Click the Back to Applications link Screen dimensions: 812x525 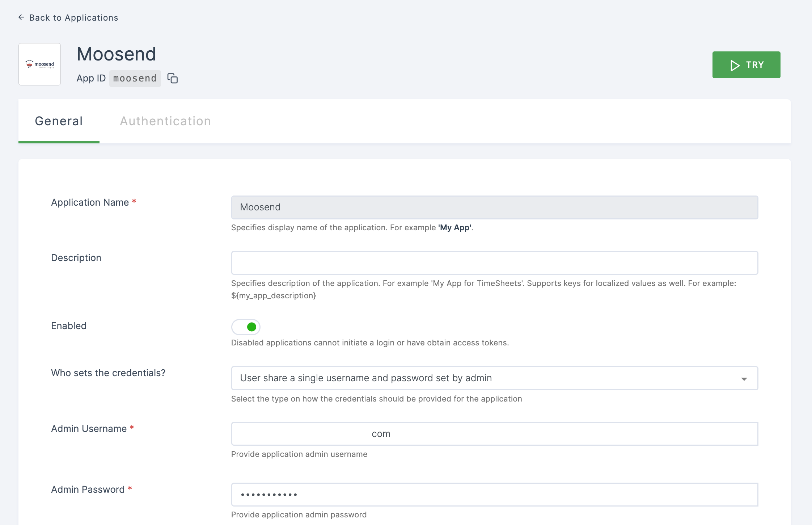point(68,18)
